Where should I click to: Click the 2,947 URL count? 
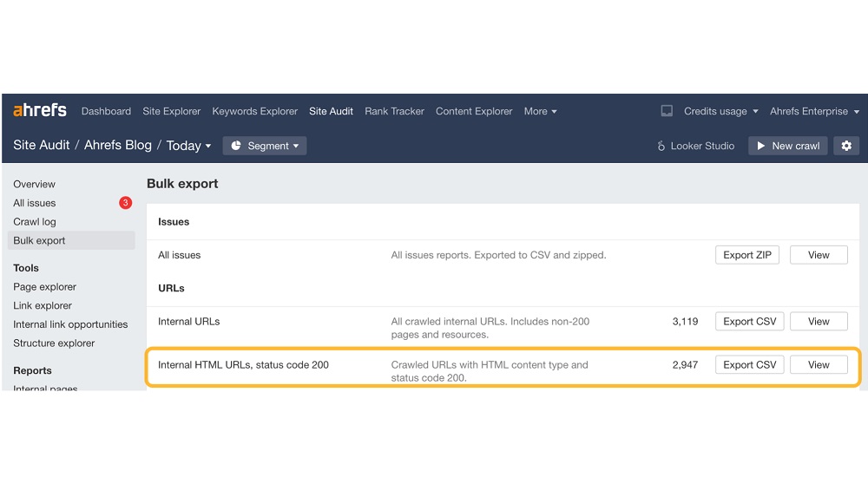tap(685, 364)
